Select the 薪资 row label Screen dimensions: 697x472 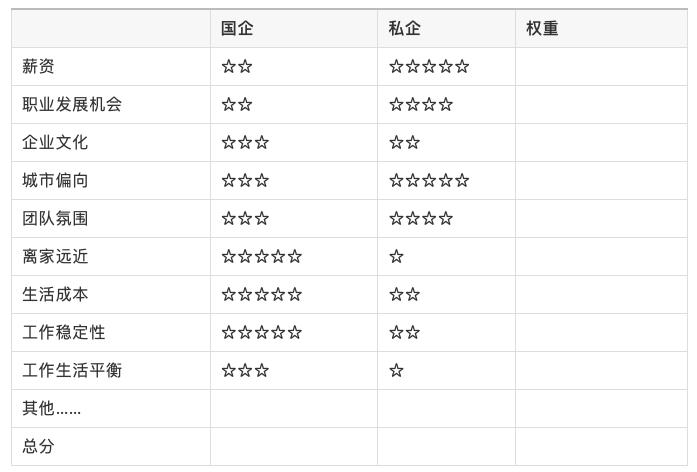pyautogui.click(x=39, y=67)
